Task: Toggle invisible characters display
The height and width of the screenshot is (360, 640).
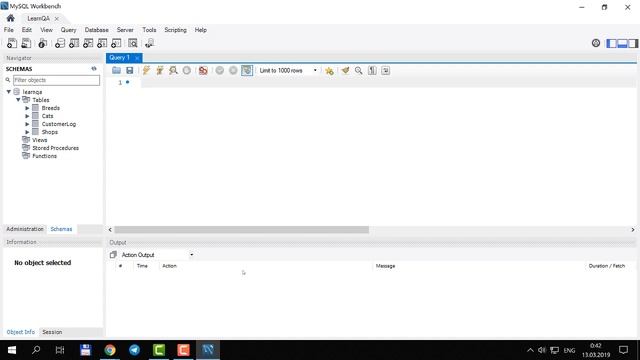Action: 372,70
